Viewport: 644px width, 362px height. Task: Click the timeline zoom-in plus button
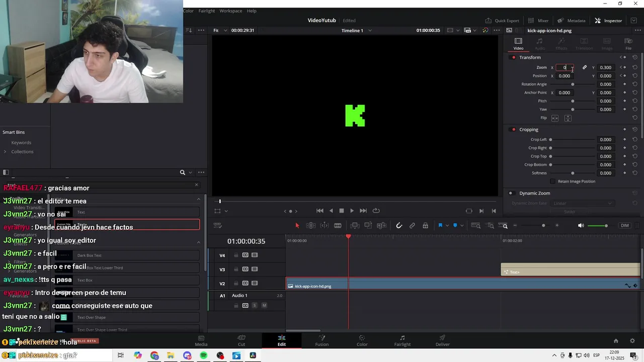coord(557,225)
